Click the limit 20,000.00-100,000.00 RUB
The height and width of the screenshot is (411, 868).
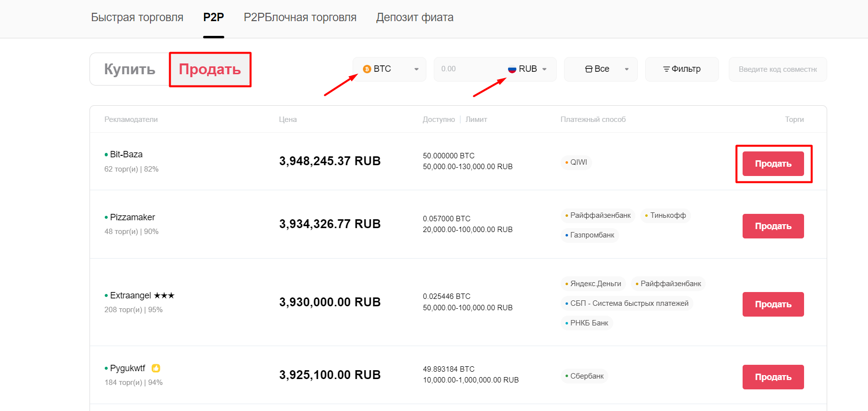468,230
